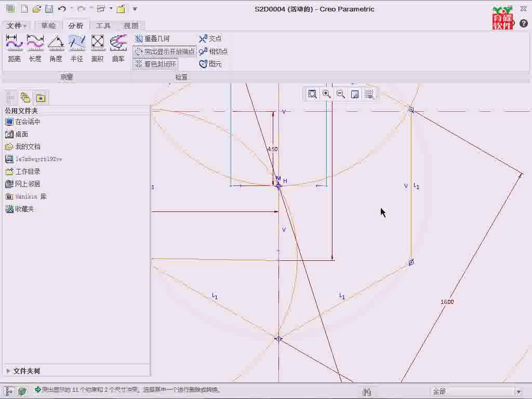
Task: Select the 4.50 dimension value in sketch
Action: pyautogui.click(x=272, y=149)
